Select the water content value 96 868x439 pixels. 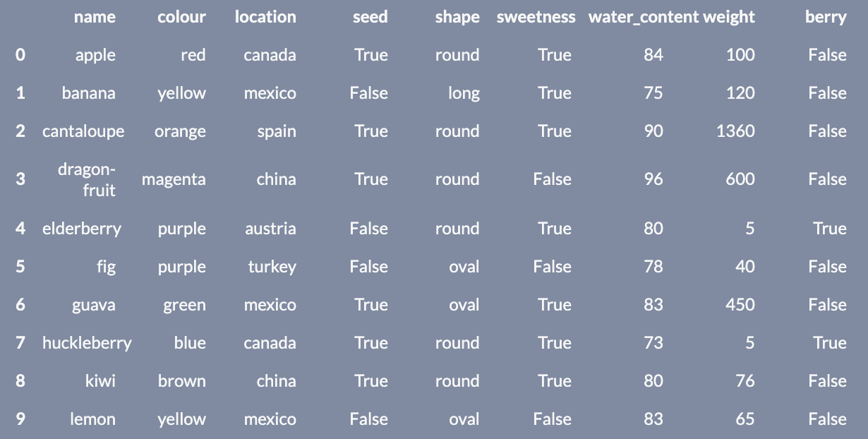point(653,179)
